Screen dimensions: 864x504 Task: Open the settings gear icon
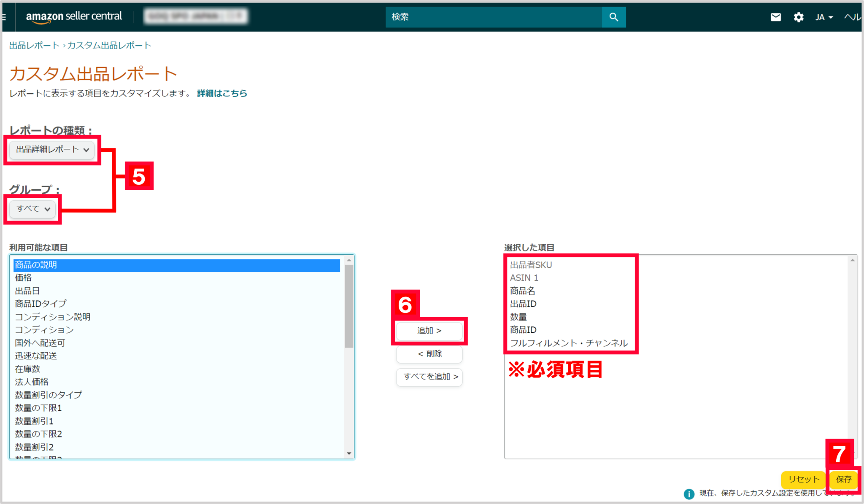point(798,17)
